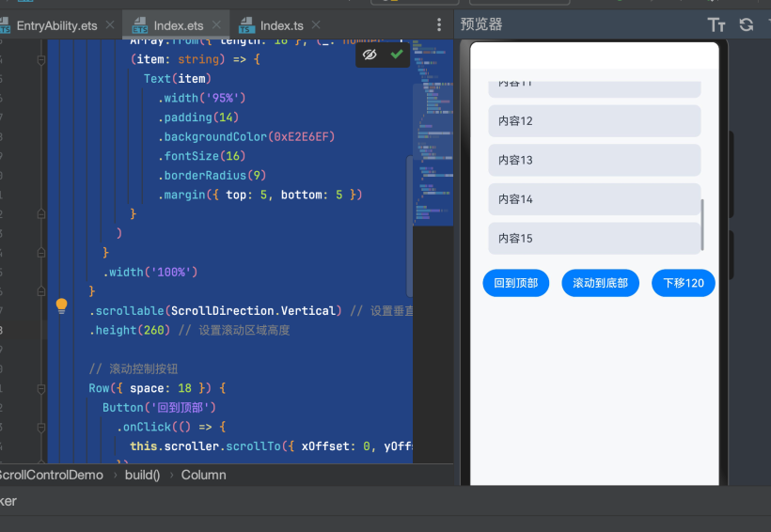Click the 预览器 panel title
This screenshot has width=771, height=532.
[x=481, y=24]
